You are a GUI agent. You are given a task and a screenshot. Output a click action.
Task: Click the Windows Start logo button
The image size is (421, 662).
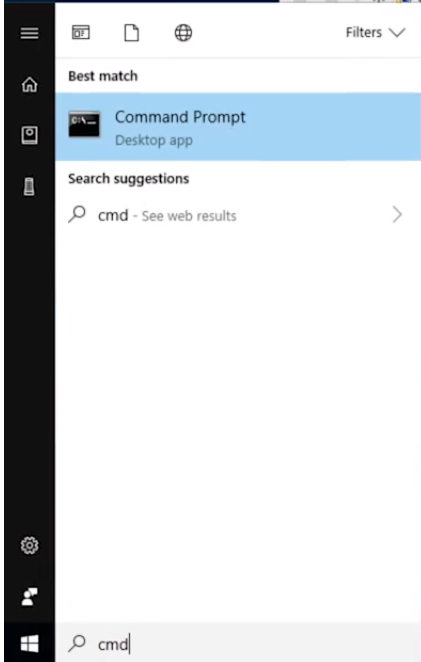(x=30, y=644)
